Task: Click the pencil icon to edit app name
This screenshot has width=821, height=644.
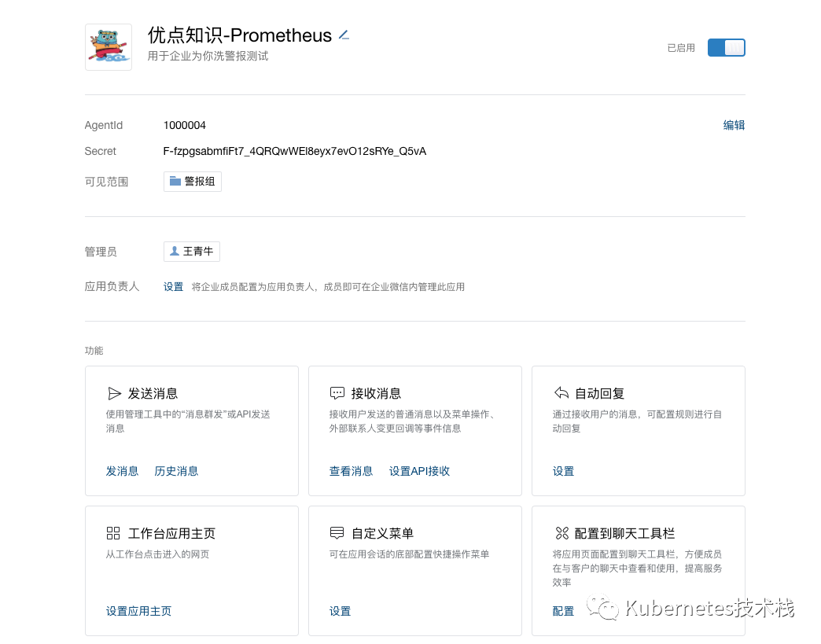Action: (x=344, y=35)
